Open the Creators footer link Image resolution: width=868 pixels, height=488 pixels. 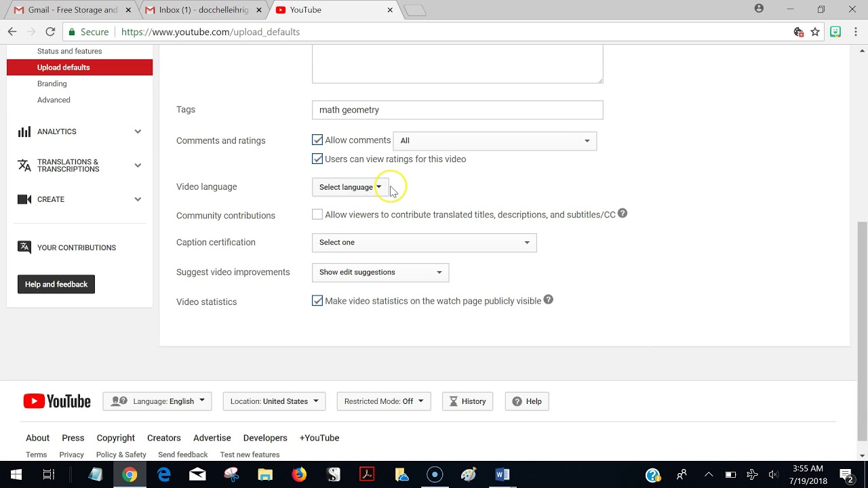[164, 438]
